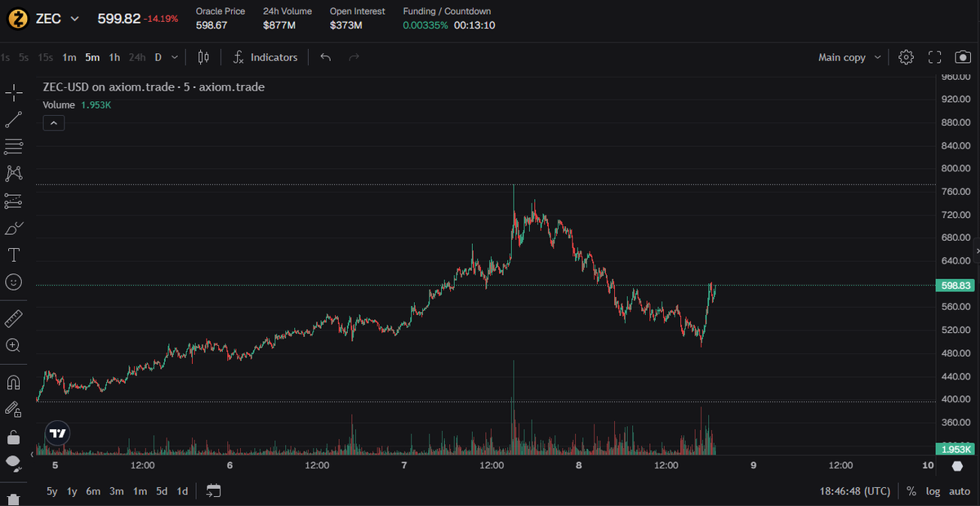Open the long position forecasting tool
The height and width of the screenshot is (506, 980).
(x=14, y=200)
